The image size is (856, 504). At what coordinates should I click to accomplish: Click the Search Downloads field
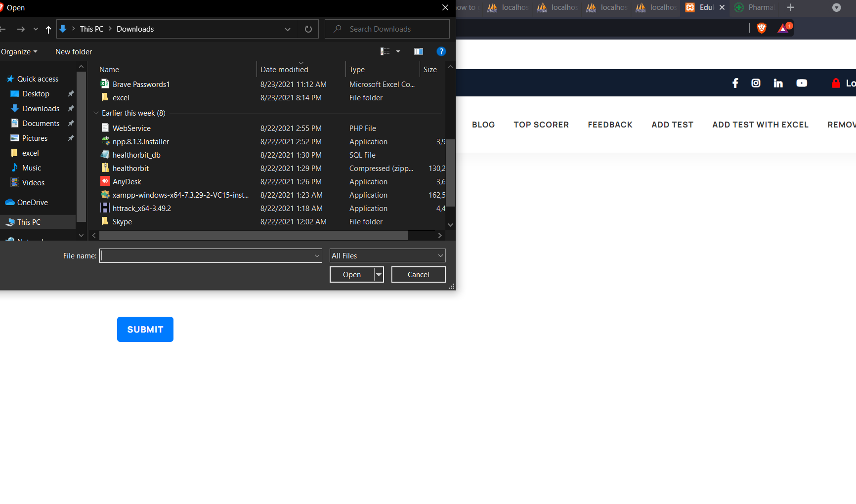coord(387,29)
